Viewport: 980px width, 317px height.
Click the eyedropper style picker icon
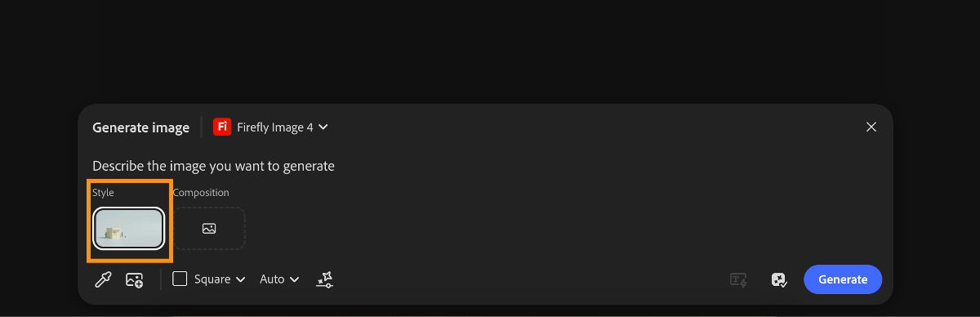(x=103, y=279)
